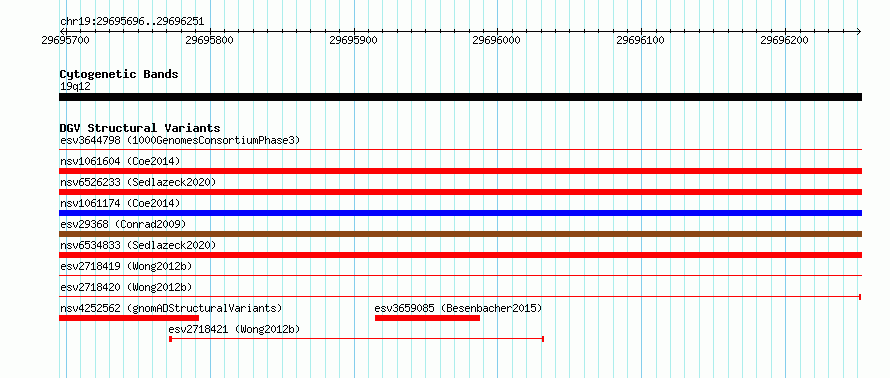Click the thin red line of esv2718421
Viewport: 890px width, 378px height.
(x=356, y=339)
